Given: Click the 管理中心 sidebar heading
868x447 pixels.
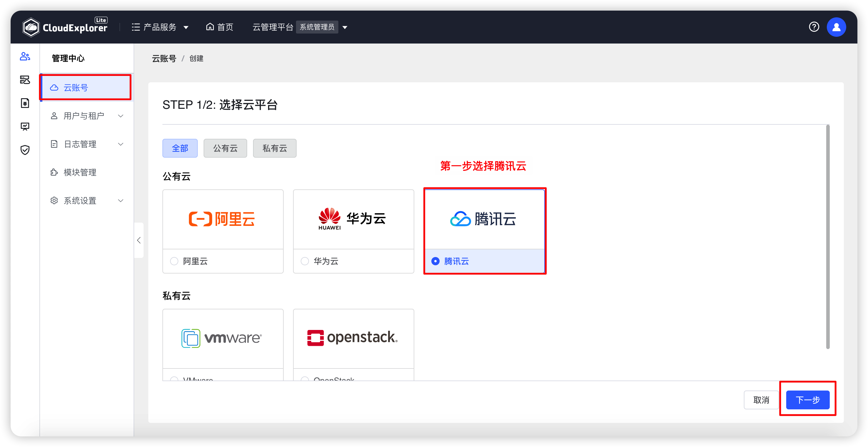Looking at the screenshot, I should coord(68,58).
